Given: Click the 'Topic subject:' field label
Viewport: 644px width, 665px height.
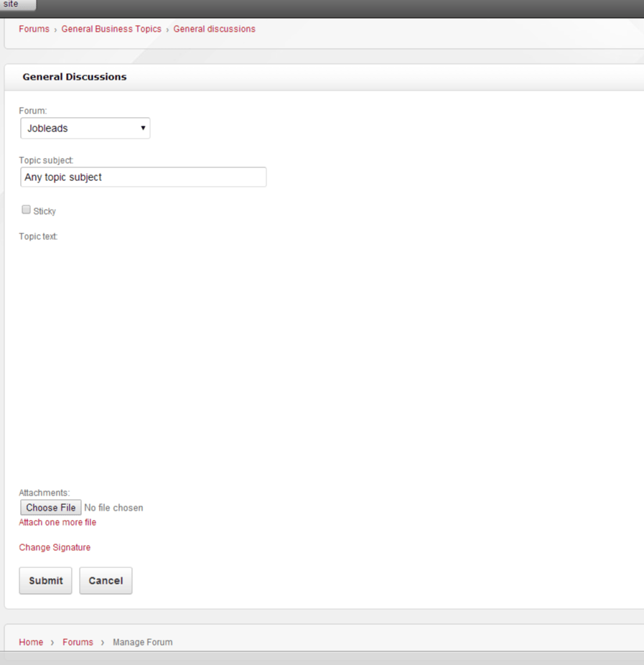Looking at the screenshot, I should (x=46, y=161).
